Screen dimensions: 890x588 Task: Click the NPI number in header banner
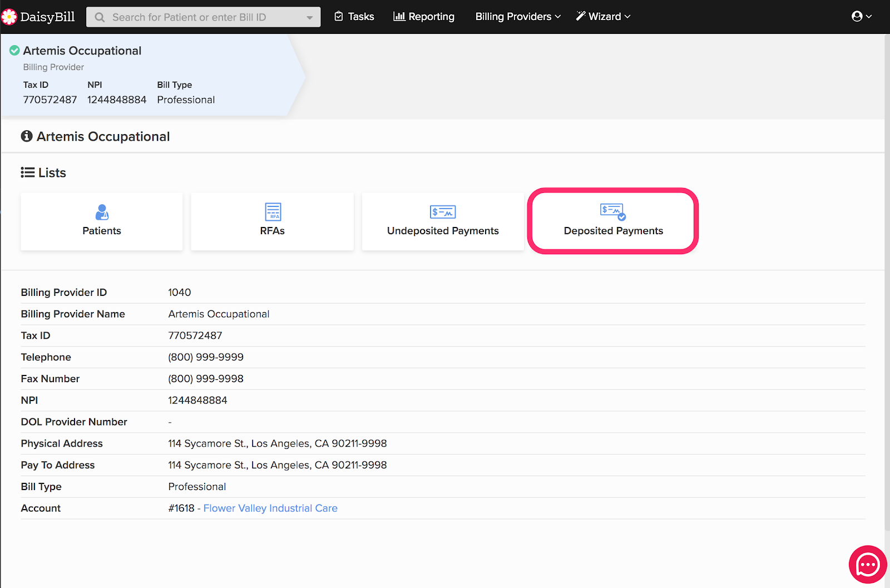point(117,100)
